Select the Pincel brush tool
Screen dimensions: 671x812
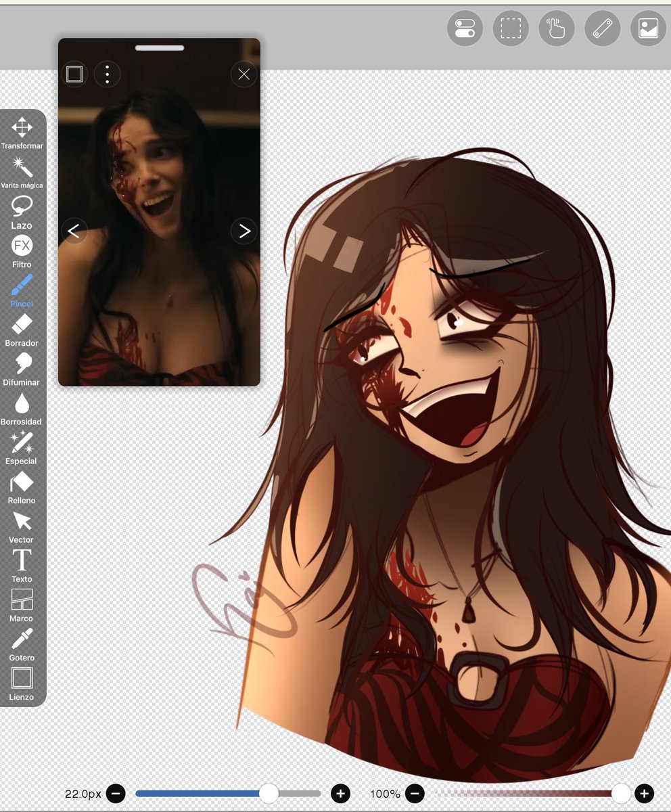click(x=22, y=290)
